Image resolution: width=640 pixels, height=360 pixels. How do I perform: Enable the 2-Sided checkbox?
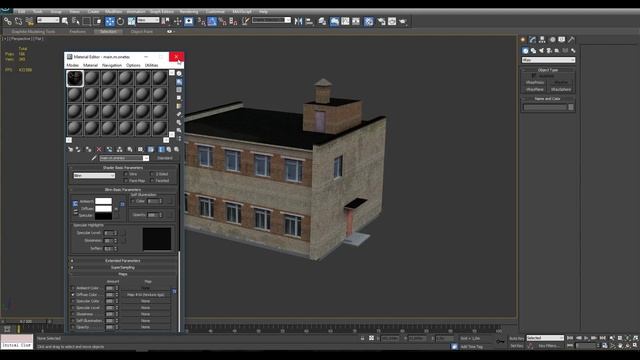[x=152, y=174]
